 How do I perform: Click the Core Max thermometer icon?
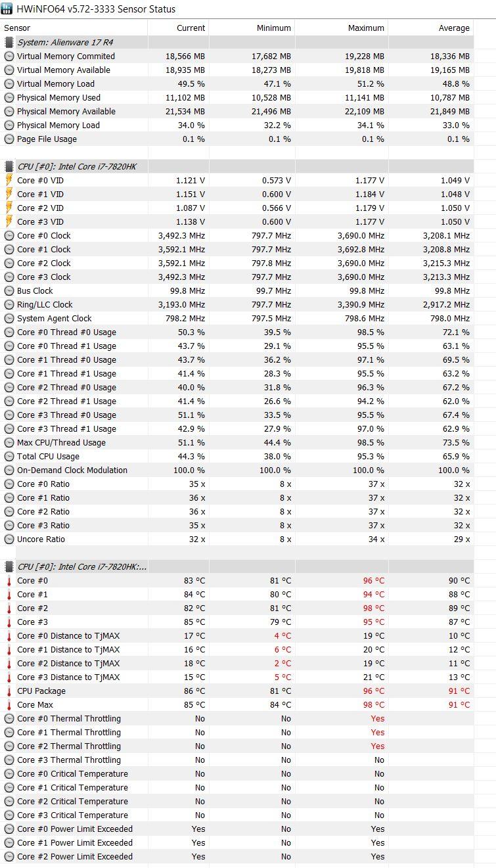pos(9,705)
